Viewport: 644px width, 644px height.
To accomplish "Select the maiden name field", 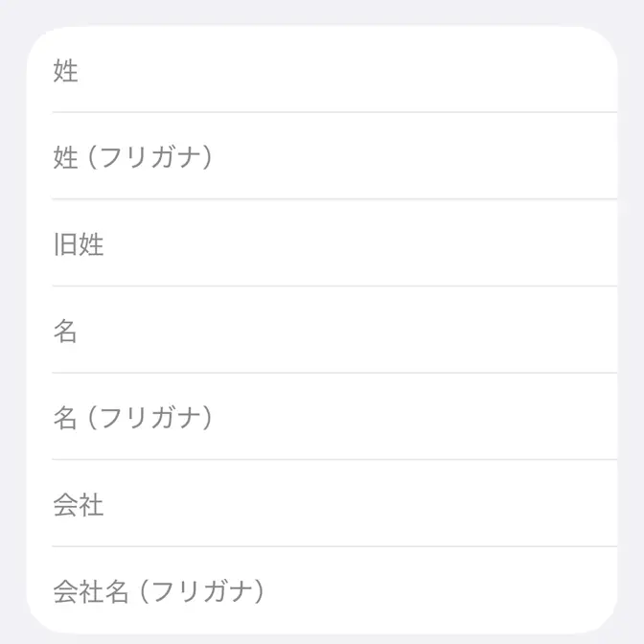I will [326, 243].
